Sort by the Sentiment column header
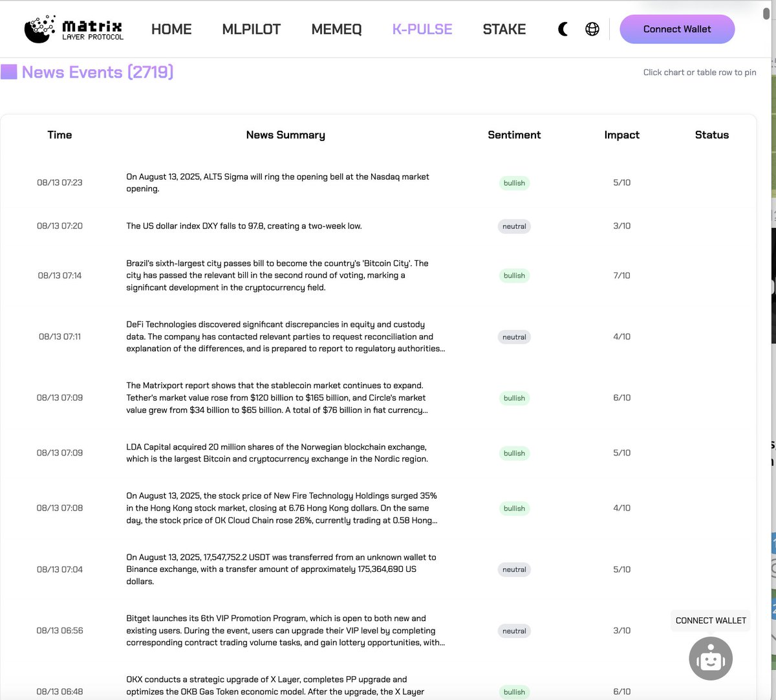Screen dimensions: 776x700 point(514,135)
